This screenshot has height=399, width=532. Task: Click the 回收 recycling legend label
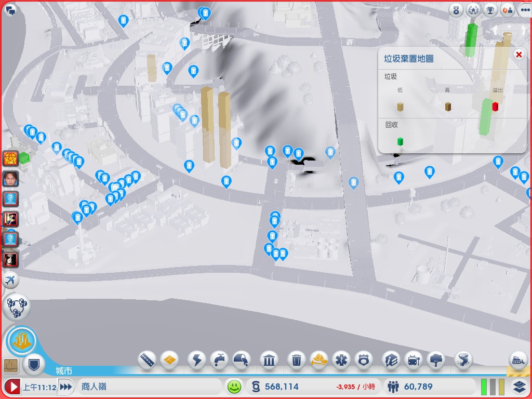392,125
